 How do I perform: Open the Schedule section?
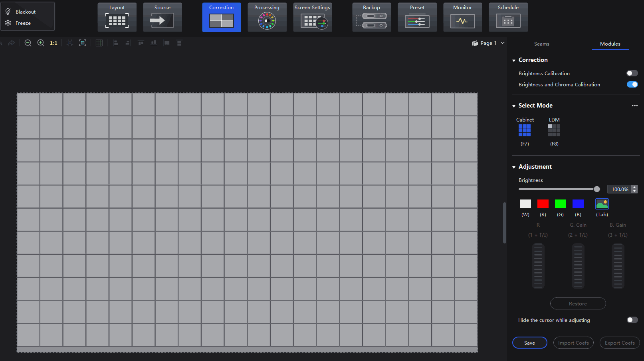508,17
